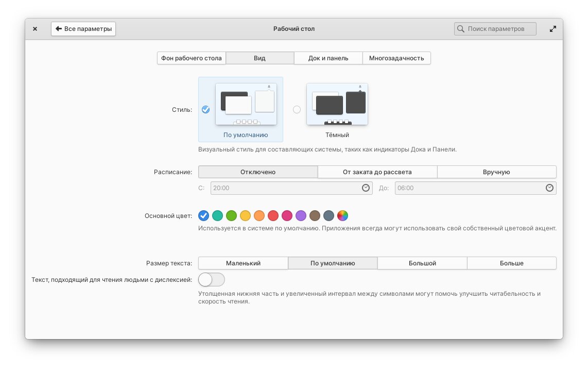Click the clock icon in start time field
Screen dimensions: 588x371
click(x=366, y=188)
